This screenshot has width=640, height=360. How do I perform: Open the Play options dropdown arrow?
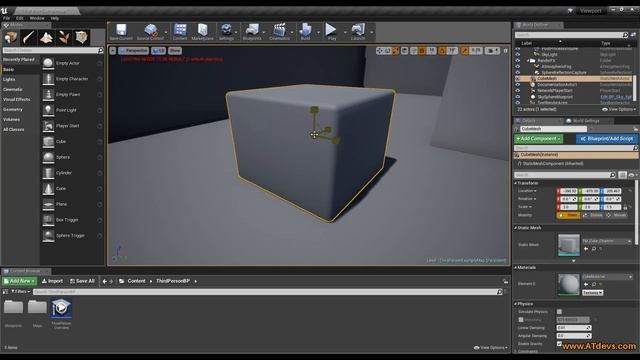click(345, 32)
